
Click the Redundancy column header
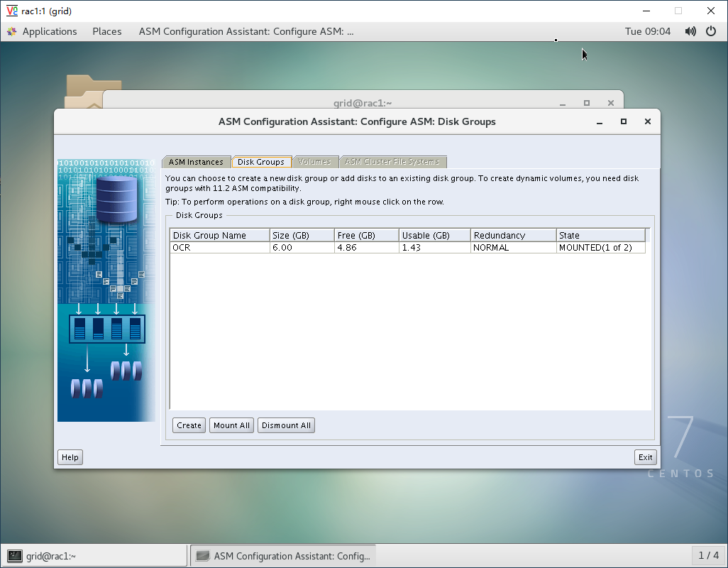(514, 236)
